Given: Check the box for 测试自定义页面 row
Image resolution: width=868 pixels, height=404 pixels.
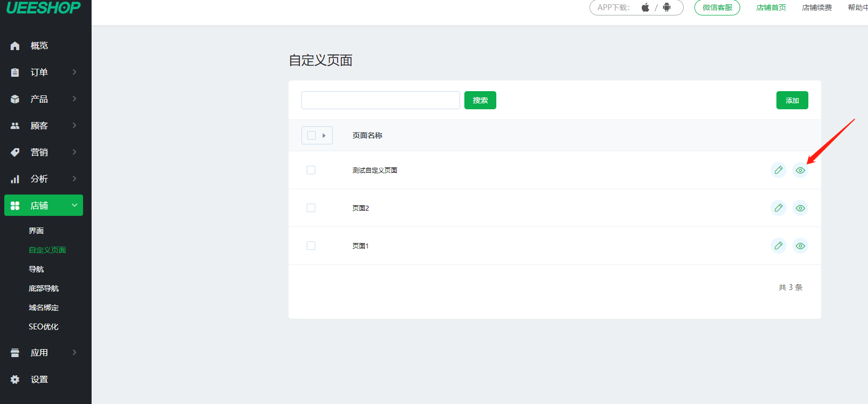Looking at the screenshot, I should [311, 170].
